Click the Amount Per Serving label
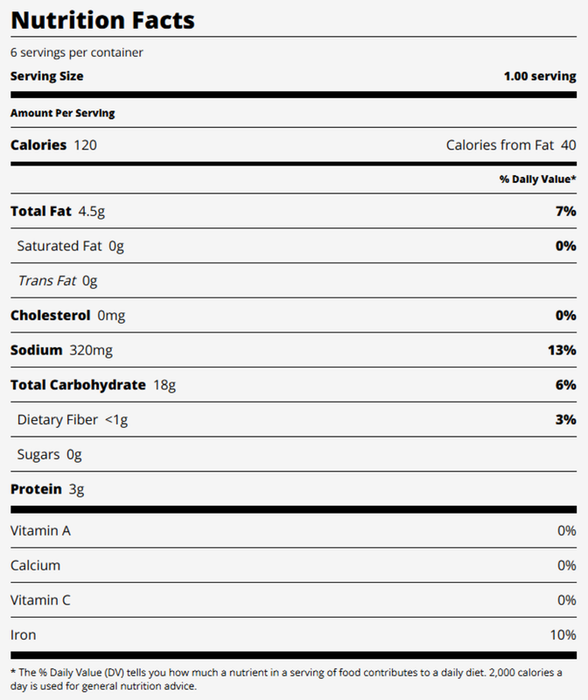588x700 pixels. pyautogui.click(x=62, y=113)
